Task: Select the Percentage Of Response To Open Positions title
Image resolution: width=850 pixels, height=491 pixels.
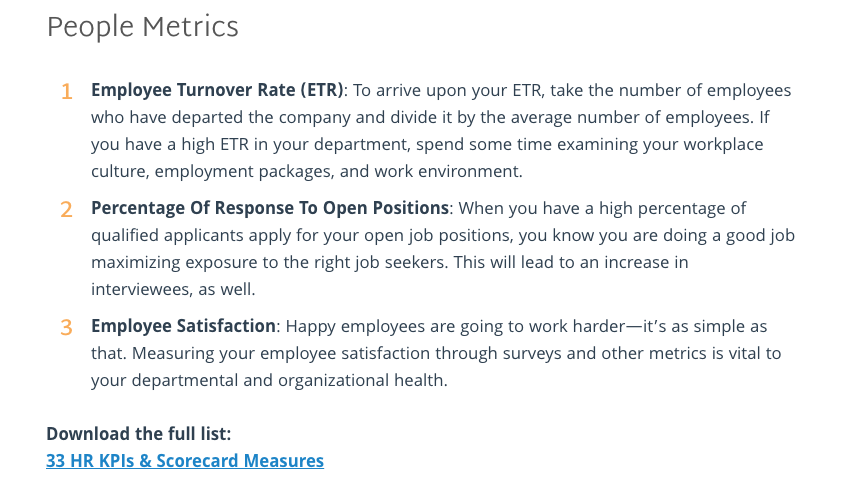Action: [x=270, y=208]
